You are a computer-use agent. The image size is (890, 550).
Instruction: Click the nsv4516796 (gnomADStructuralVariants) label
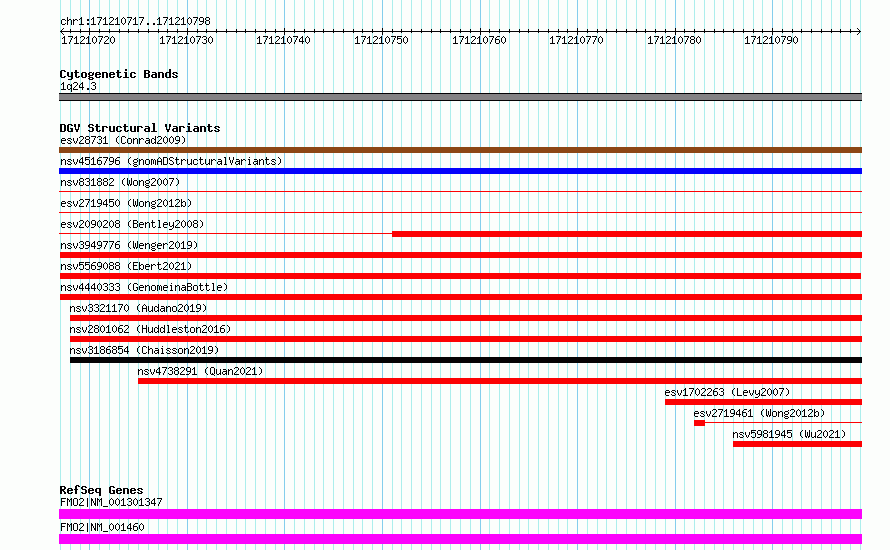click(171, 161)
